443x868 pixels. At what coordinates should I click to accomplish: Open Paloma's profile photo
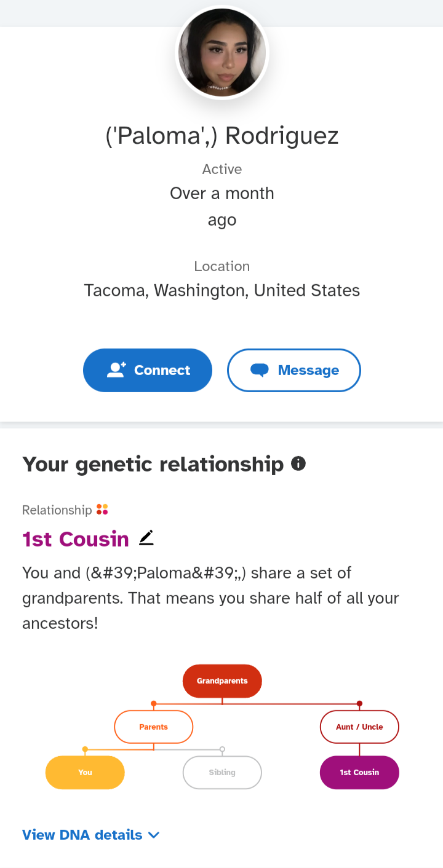(222, 53)
